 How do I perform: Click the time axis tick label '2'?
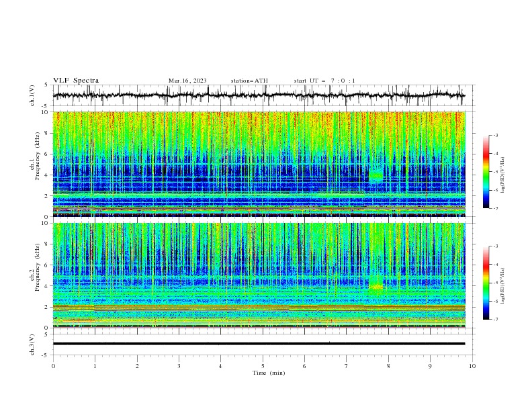137,366
